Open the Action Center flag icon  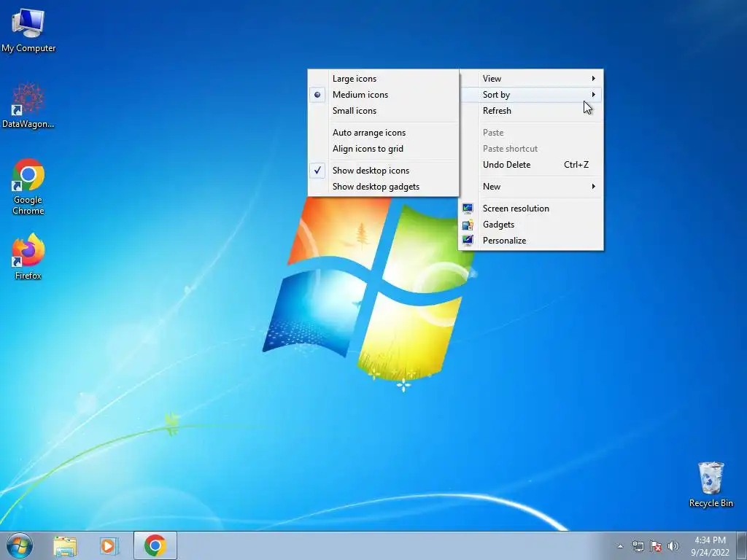click(x=656, y=546)
